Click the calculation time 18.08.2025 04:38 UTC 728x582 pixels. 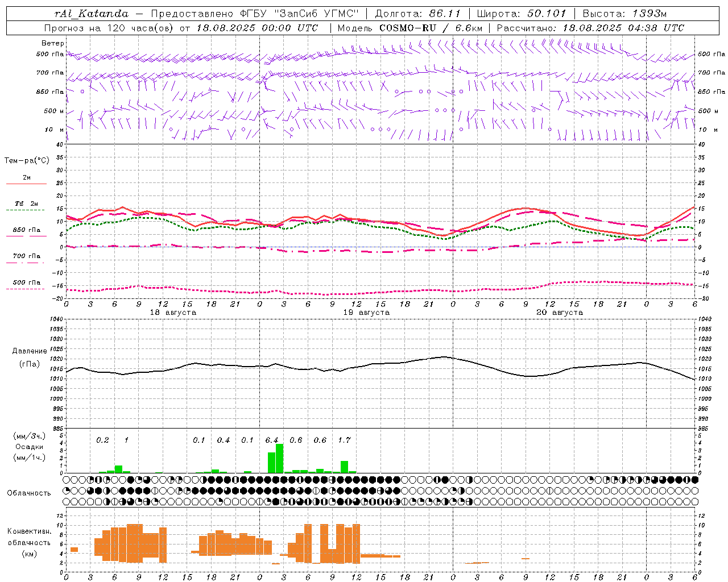[623, 28]
